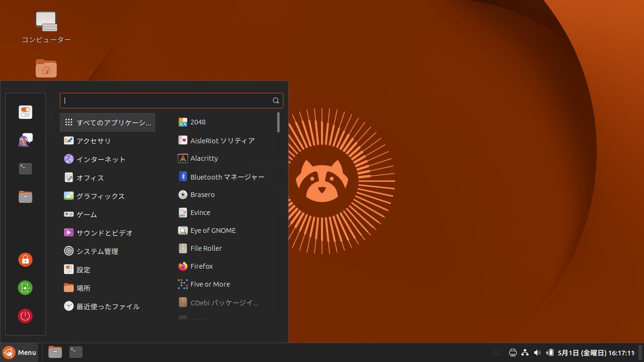Open file manager from menu favorites sidebar
The image size is (644, 362).
(25, 197)
